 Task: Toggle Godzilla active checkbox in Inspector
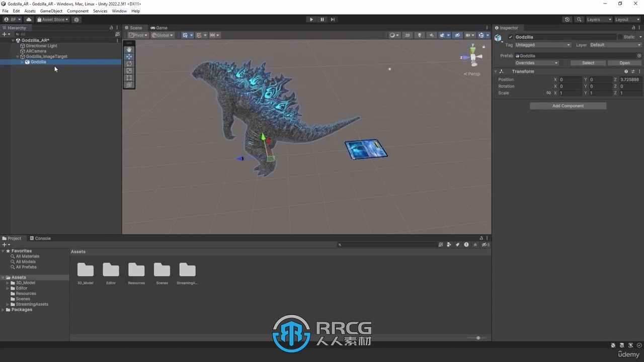tap(511, 37)
